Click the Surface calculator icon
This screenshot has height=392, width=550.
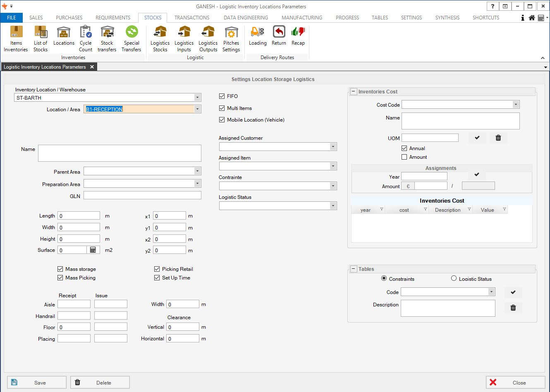93,250
